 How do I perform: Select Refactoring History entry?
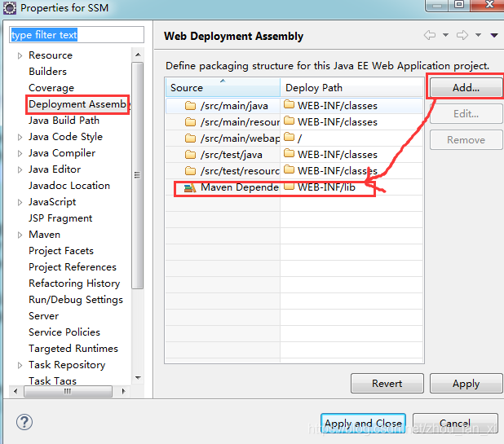74,284
